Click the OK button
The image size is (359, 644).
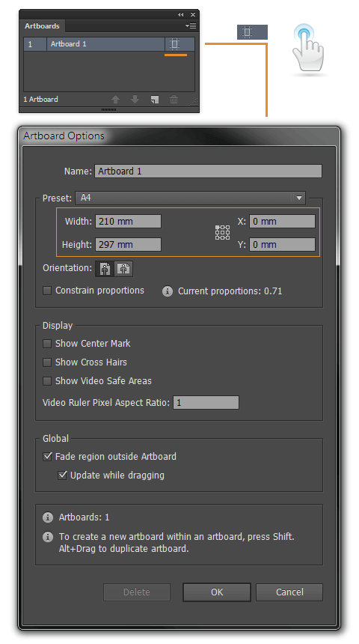[x=217, y=592]
